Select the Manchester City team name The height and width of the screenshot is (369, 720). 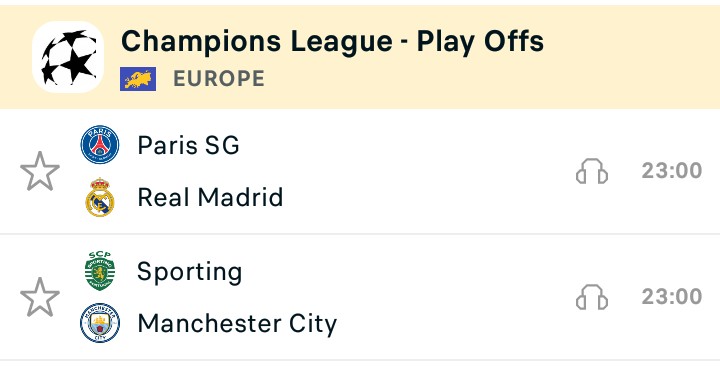pyautogui.click(x=237, y=324)
